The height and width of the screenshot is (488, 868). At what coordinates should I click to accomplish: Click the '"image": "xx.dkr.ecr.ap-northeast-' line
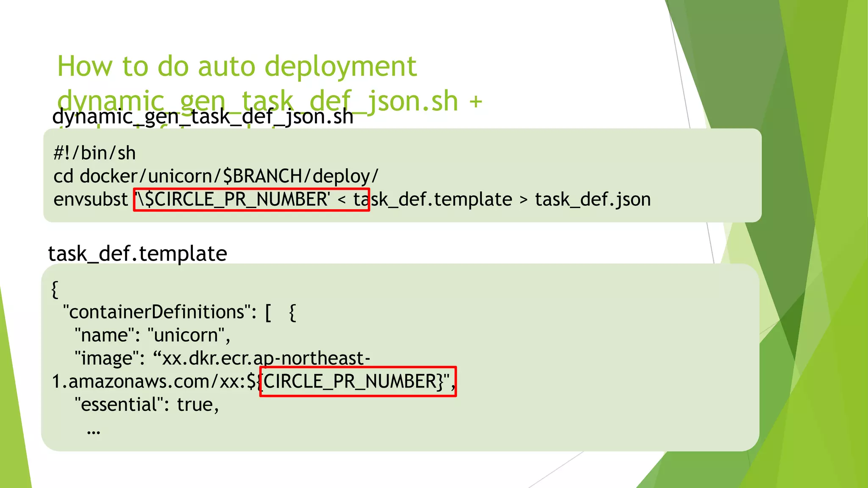[223, 358]
